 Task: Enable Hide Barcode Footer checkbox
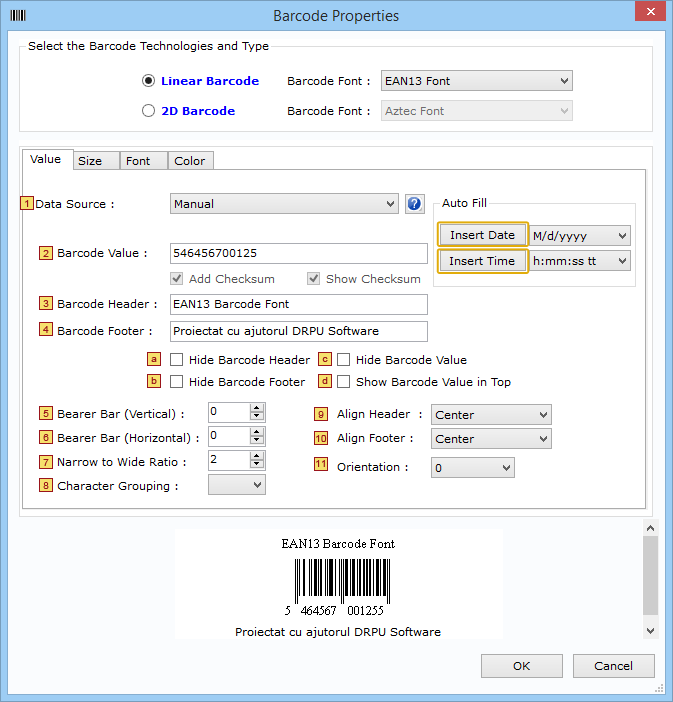(176, 382)
